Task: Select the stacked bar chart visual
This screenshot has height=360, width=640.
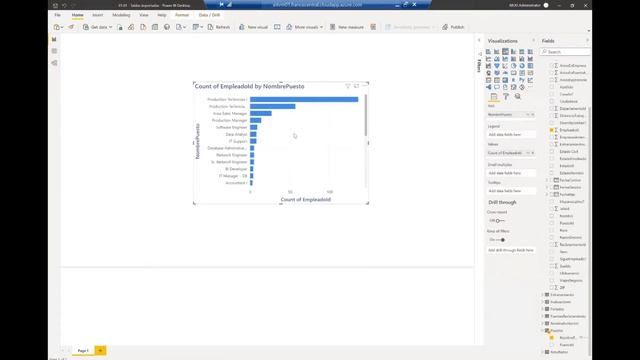Action: click(x=488, y=51)
